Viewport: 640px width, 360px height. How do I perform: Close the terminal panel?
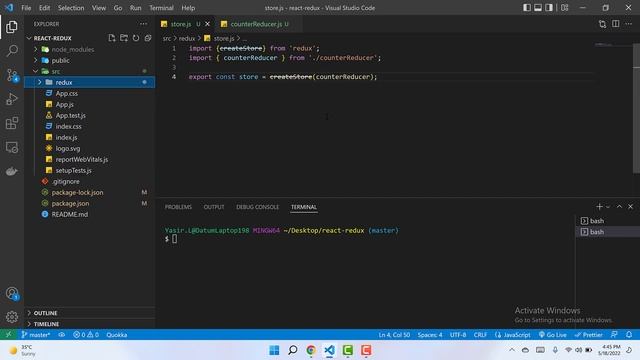630,207
